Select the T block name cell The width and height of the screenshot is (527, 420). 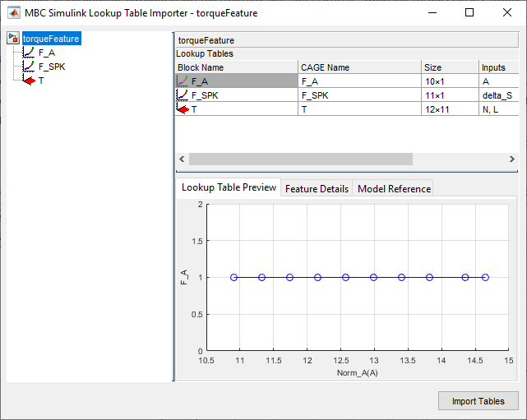237,109
